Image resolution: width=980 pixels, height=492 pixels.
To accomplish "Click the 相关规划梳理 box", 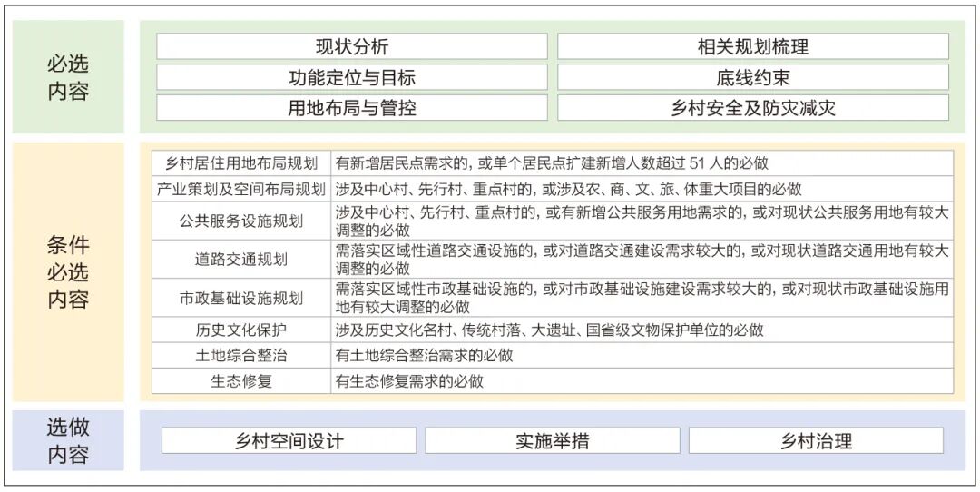I will coord(753,46).
